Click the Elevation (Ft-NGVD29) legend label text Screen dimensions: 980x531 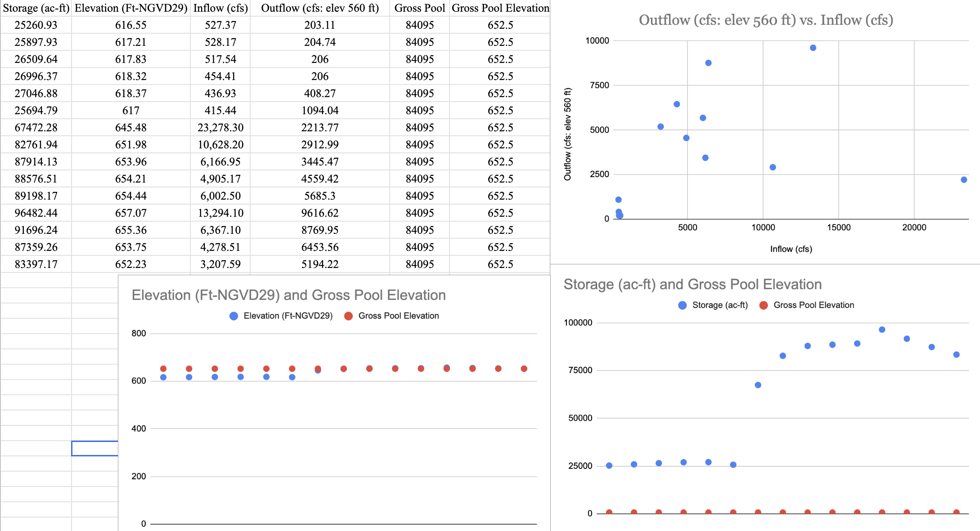(x=288, y=316)
